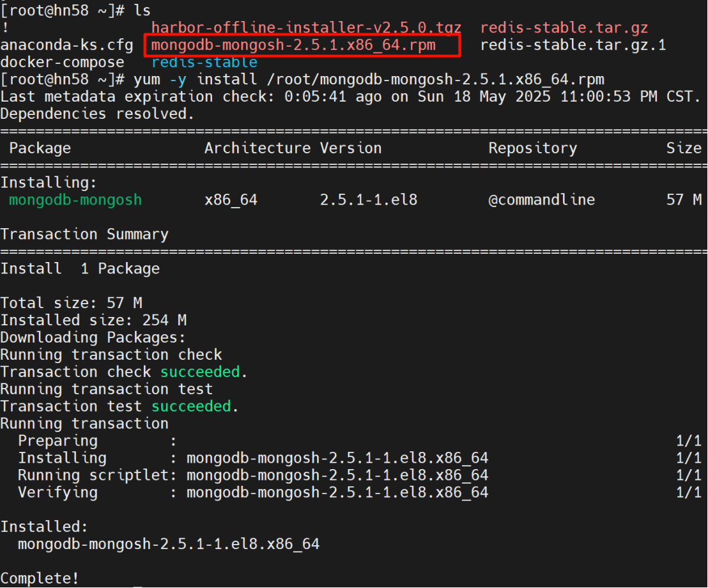This screenshot has width=708, height=588.
Task: Select mongodb-mongosh-2.5.1-1.el8.x86_64 under Installed:
Action: [169, 544]
